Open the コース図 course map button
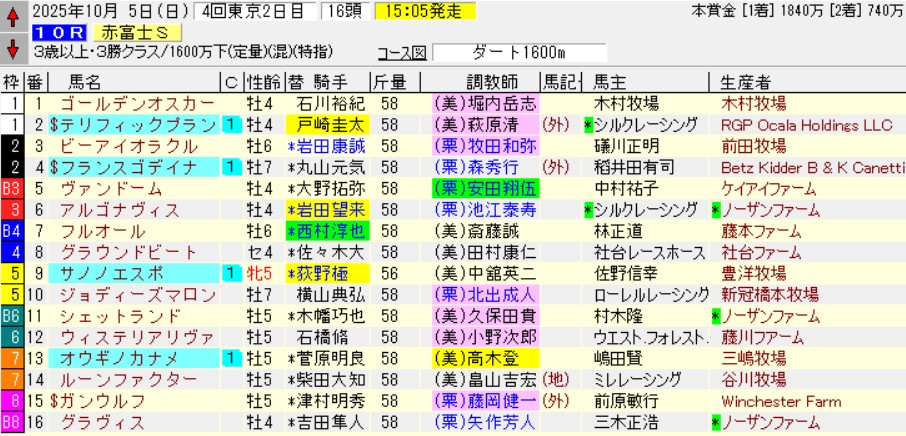Image resolution: width=906 pixels, height=436 pixels. (x=402, y=52)
